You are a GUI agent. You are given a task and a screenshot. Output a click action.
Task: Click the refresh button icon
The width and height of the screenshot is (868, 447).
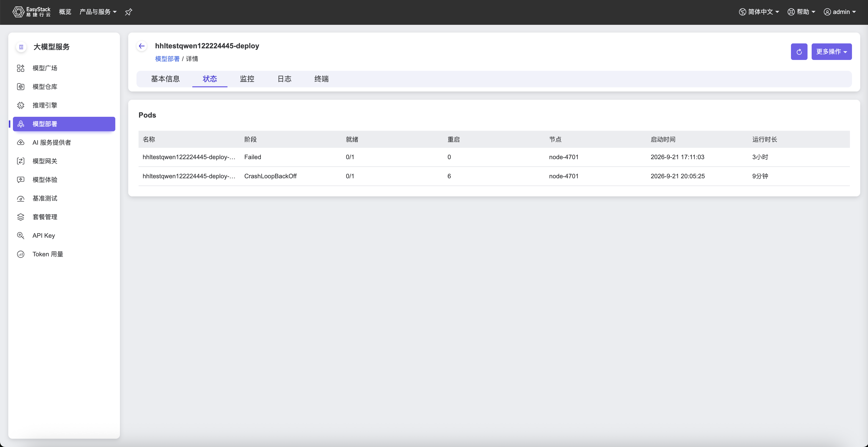(799, 51)
